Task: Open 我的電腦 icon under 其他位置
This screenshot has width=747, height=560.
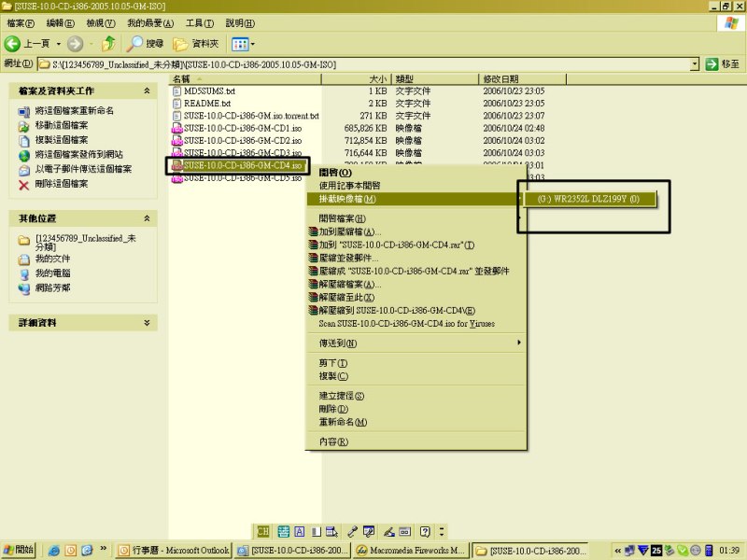Action: click(x=24, y=273)
